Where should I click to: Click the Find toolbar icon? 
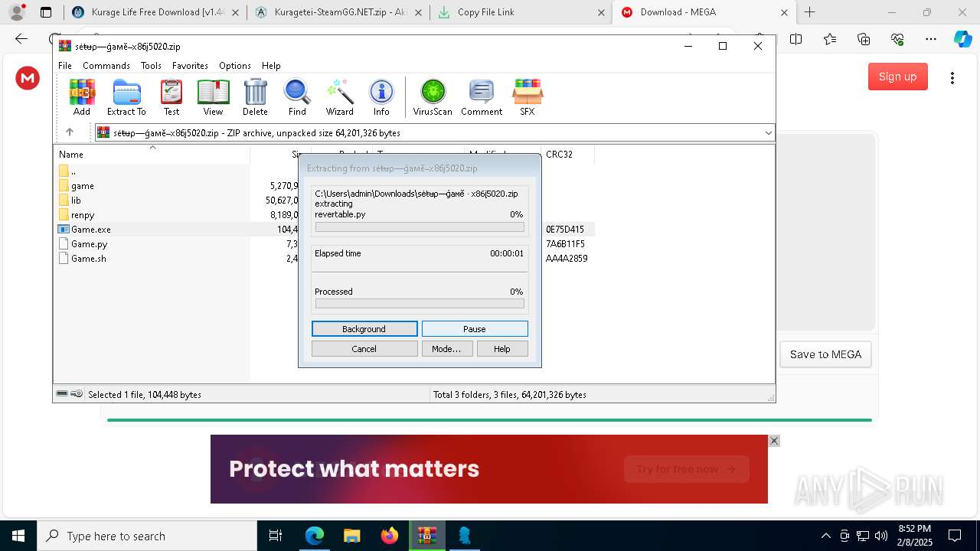(x=297, y=97)
